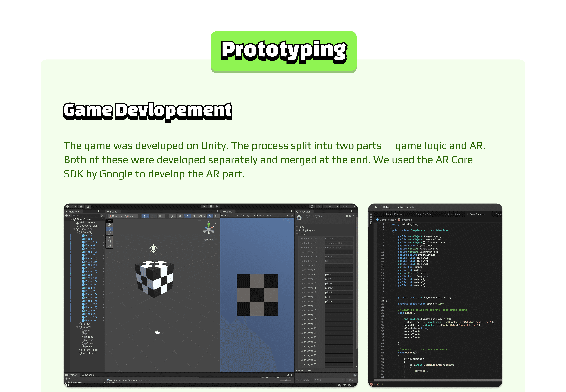Toggle scene lighting bulb button
The image size is (566, 392).
click(x=187, y=216)
